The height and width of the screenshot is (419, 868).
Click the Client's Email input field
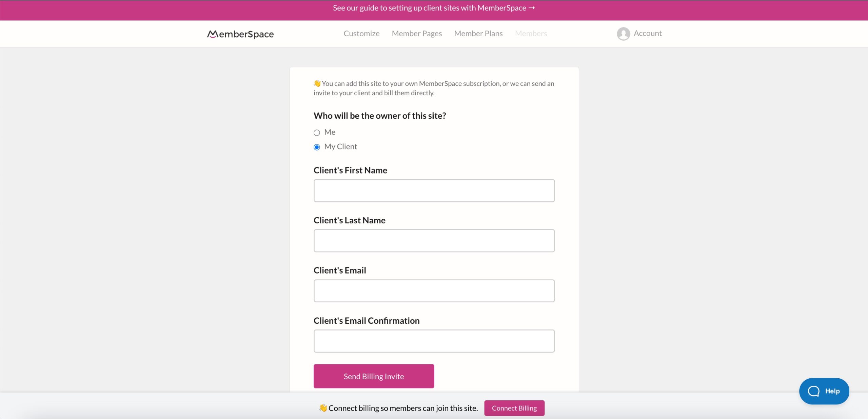(433, 291)
